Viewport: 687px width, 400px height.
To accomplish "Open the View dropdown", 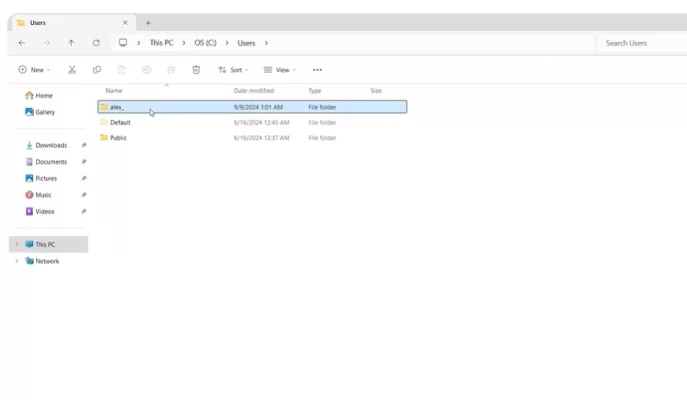I will pyautogui.click(x=279, y=70).
